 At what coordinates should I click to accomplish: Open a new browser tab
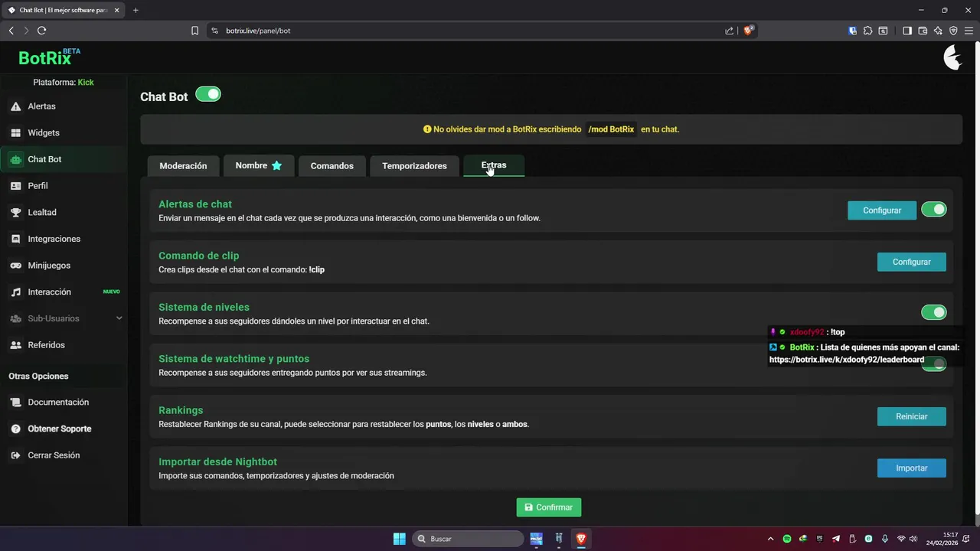(x=136, y=10)
